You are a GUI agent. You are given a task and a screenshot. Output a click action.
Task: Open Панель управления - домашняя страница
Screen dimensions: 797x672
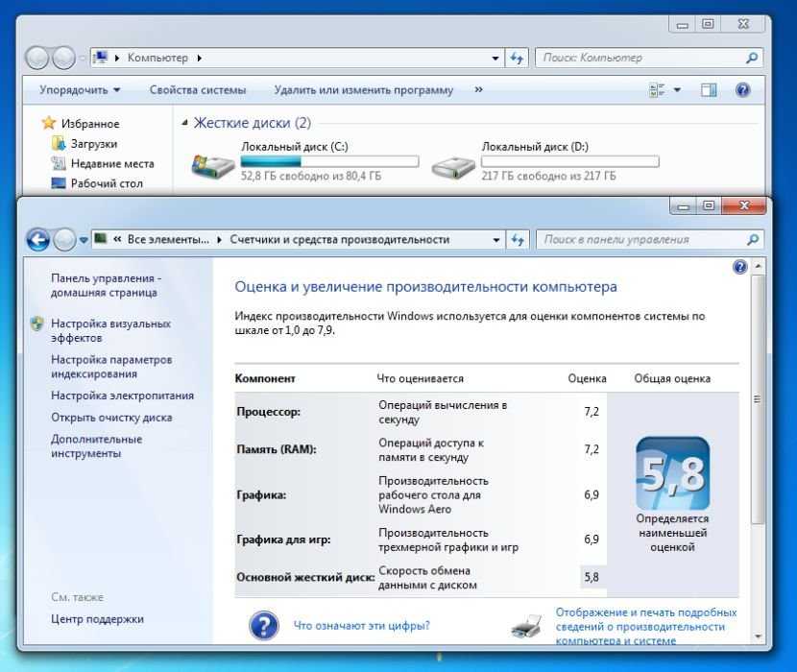coord(106,285)
